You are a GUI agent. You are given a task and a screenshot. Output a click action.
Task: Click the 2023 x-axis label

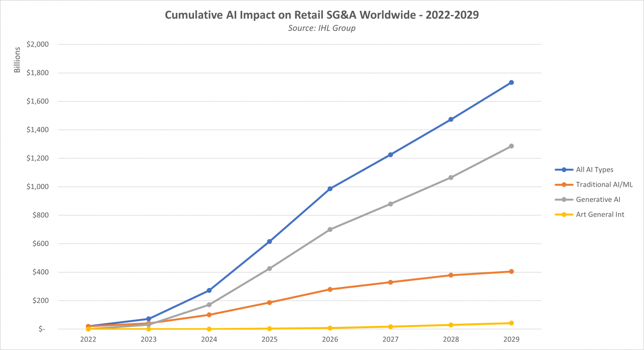pos(149,339)
